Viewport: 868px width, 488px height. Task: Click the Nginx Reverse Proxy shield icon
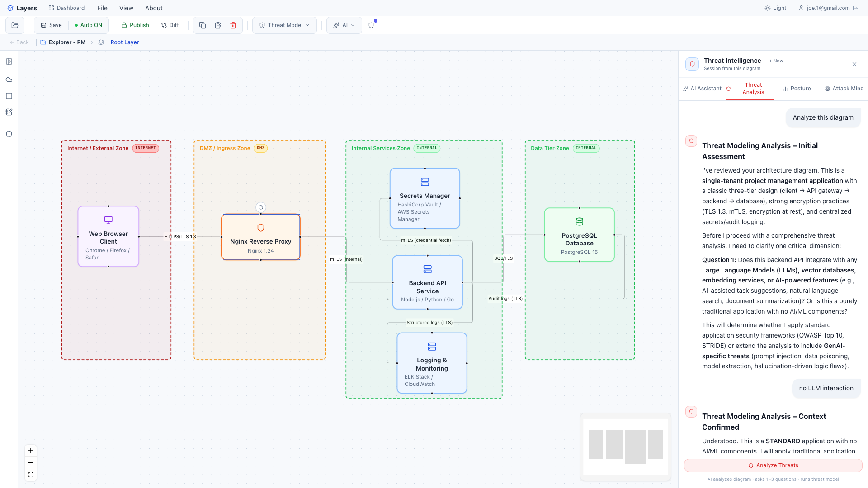(261, 228)
